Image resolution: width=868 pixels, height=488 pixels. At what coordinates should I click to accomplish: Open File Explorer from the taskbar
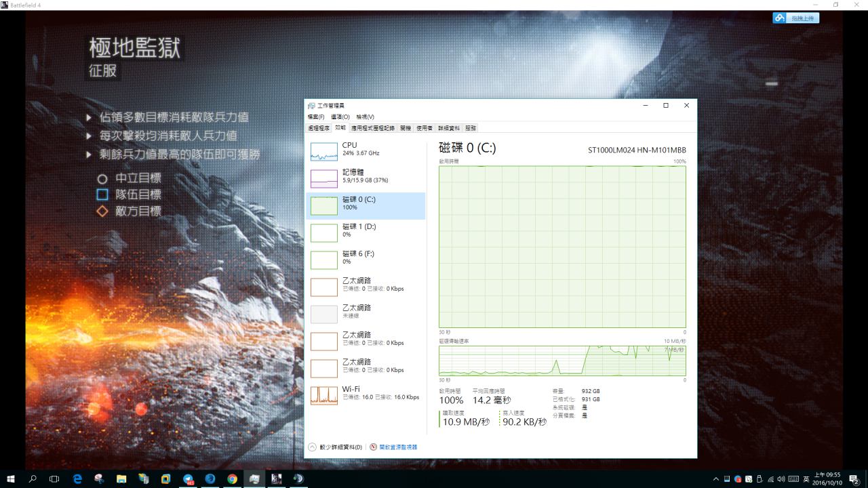(x=121, y=479)
